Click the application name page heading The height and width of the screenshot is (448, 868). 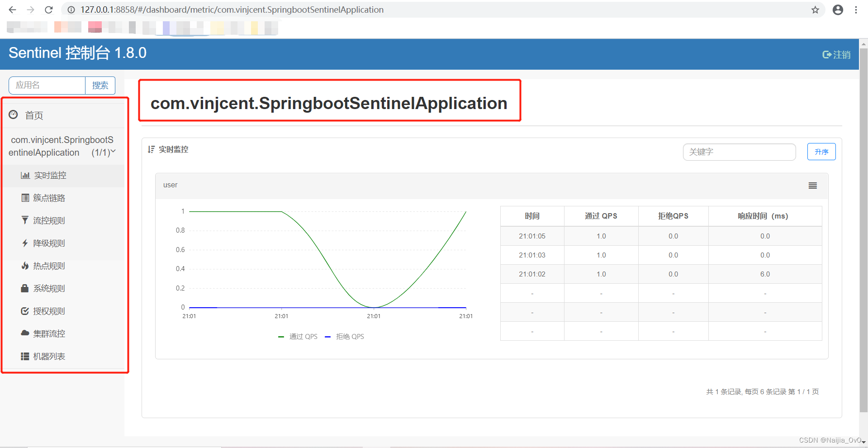[x=329, y=103]
